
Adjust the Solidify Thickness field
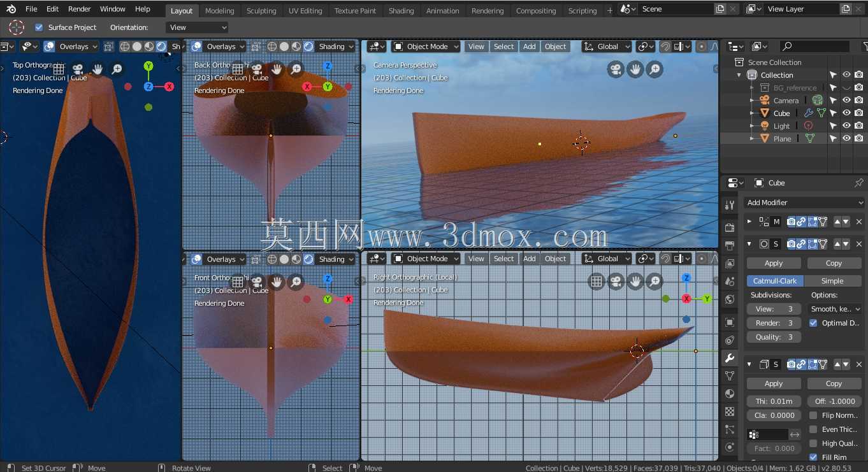tap(774, 401)
